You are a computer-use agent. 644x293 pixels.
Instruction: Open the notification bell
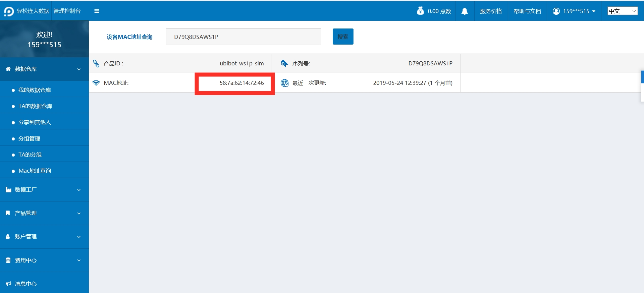tap(465, 11)
